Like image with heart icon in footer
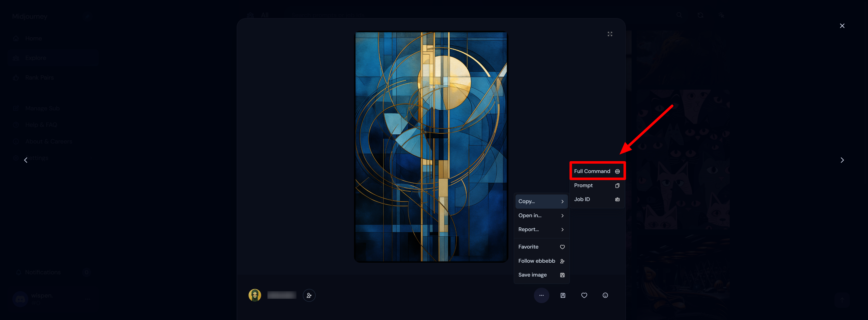This screenshot has height=320, width=868. [x=584, y=296]
